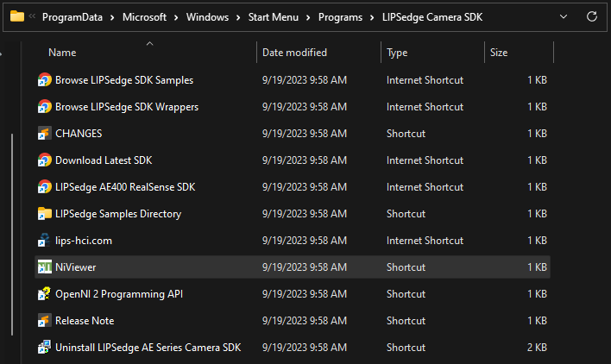The height and width of the screenshot is (364, 611).
Task: Select the CHANGES file name
Action: coord(79,134)
